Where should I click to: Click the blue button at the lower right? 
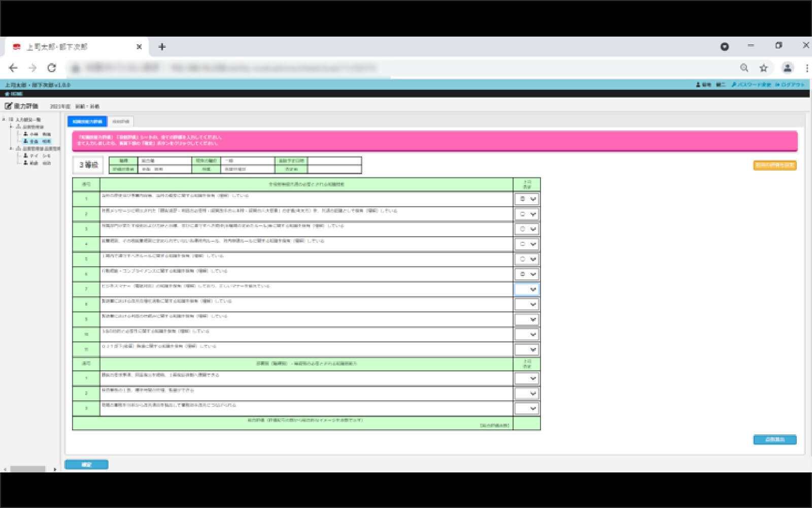click(774, 439)
